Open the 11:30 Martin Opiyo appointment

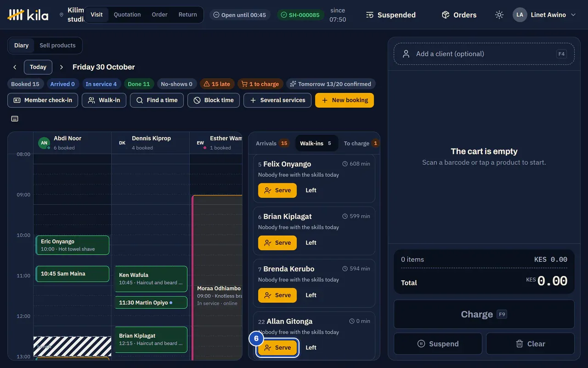tap(151, 303)
